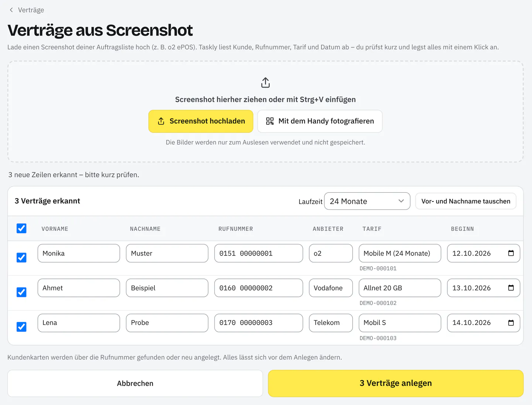Cancel with the Abbrechen button

click(x=135, y=384)
